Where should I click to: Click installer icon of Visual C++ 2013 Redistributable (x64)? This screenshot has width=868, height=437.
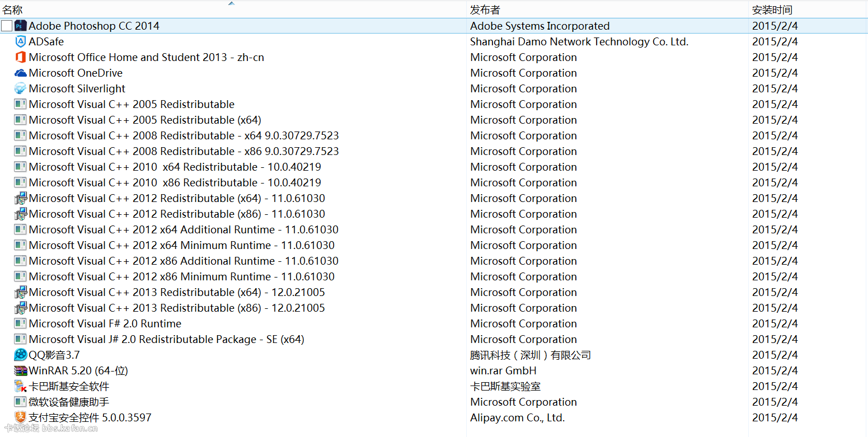click(21, 292)
